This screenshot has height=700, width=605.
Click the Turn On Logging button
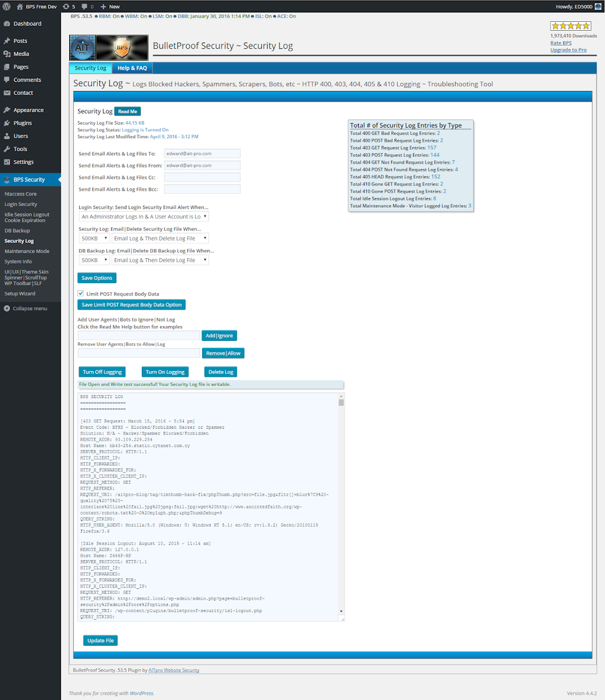(x=165, y=372)
